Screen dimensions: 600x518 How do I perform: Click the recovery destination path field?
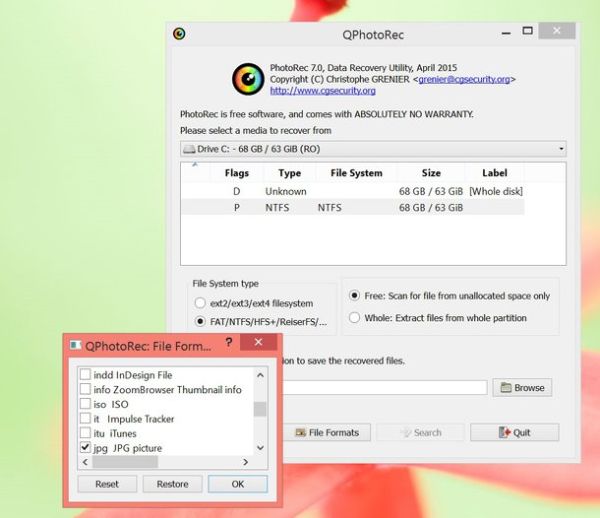pyautogui.click(x=385, y=388)
